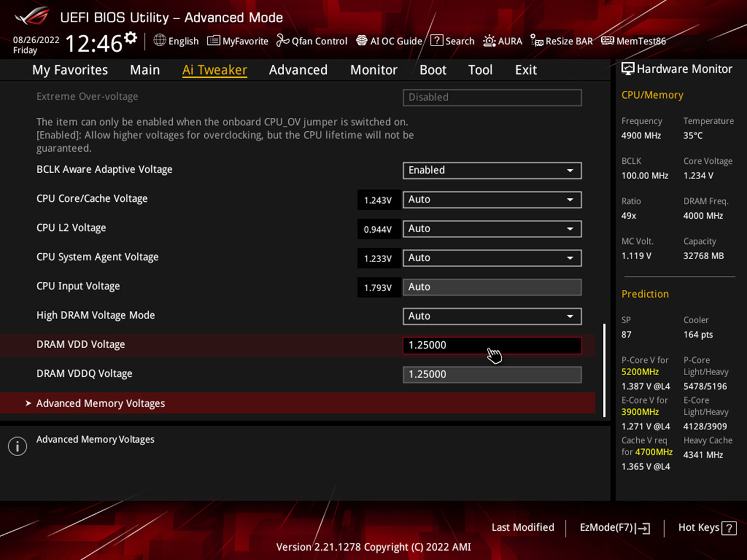
Task: Click the Last Modified button
Action: pos(522,527)
